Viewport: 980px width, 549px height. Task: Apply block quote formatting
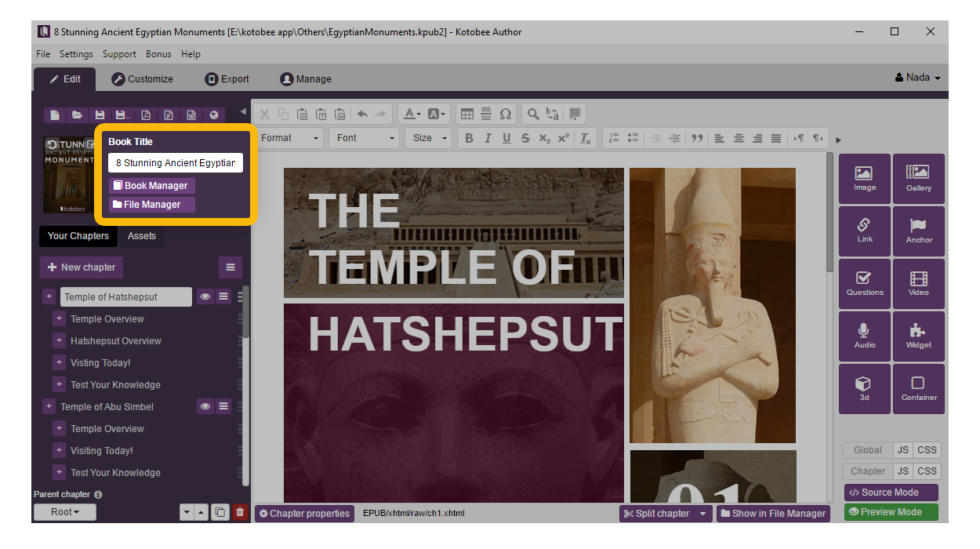click(696, 138)
